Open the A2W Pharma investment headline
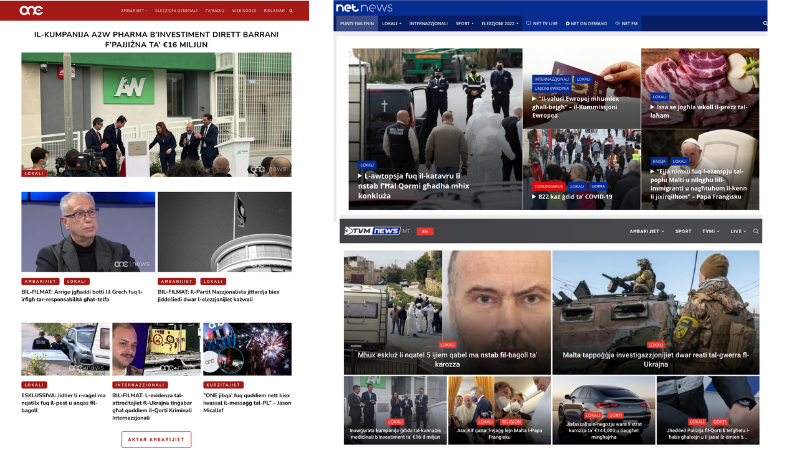Viewport: 800px width, 450px height. 156,39
